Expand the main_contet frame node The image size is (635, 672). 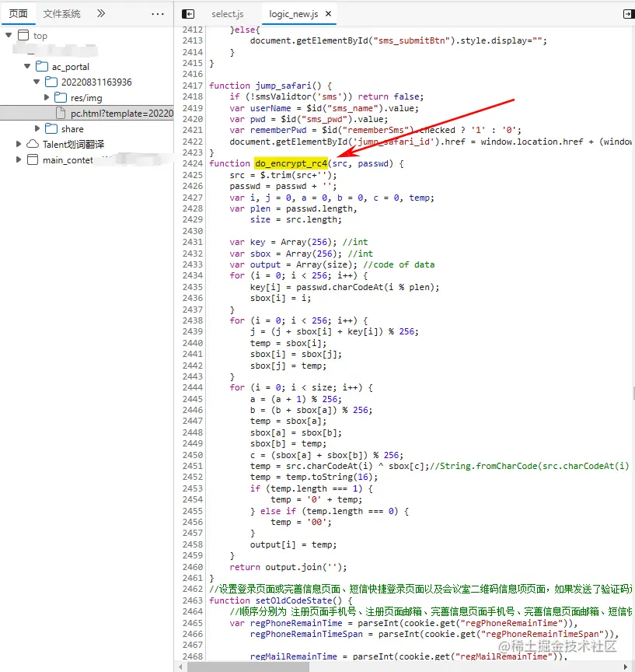(19, 159)
